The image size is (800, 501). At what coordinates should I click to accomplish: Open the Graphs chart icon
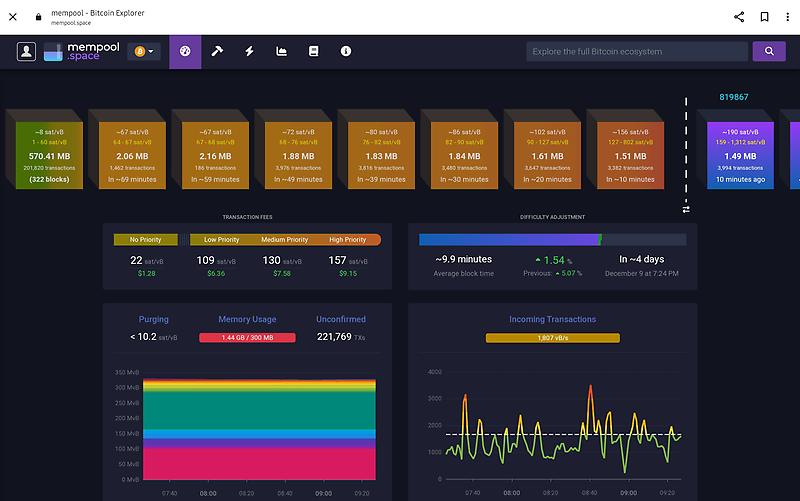282,51
